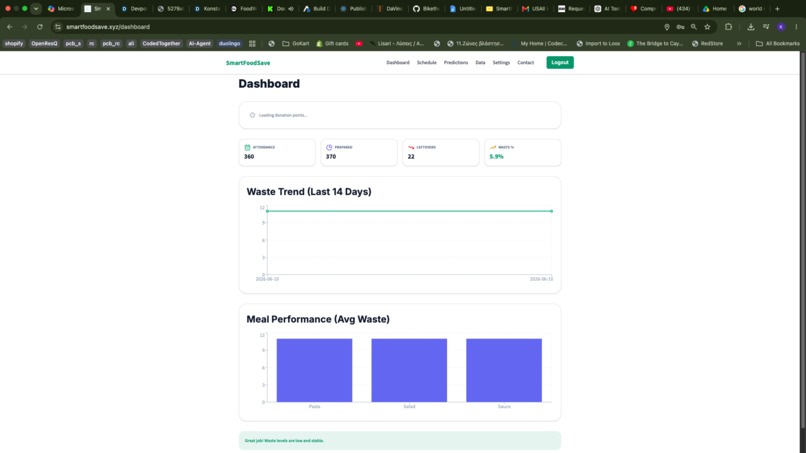Open the RedStore bookmark
Viewport: 806px width, 453px height.
coord(707,44)
